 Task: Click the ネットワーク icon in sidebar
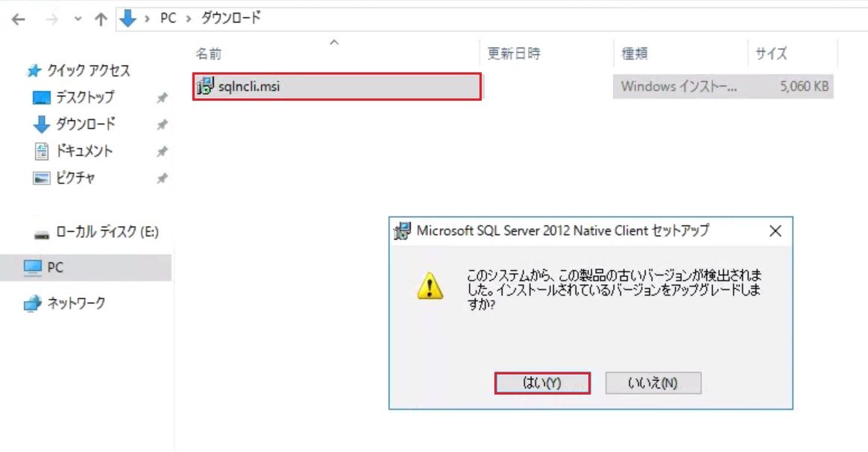point(33,304)
